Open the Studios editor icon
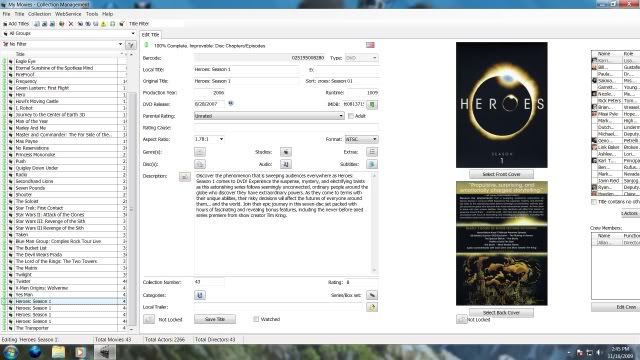The height and width of the screenshot is (360, 640). coord(286,152)
